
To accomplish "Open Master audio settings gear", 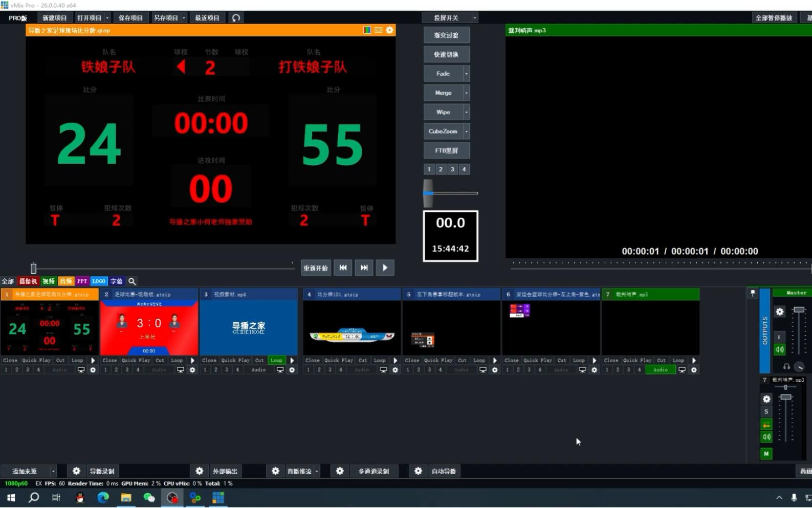I will coord(780,312).
